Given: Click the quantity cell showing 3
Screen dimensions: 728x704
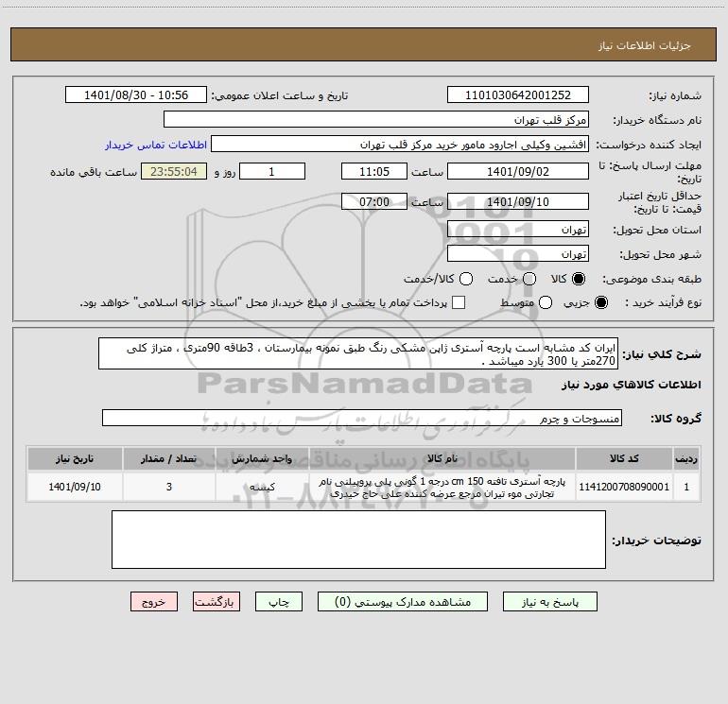Looking at the screenshot, I should (x=169, y=487).
